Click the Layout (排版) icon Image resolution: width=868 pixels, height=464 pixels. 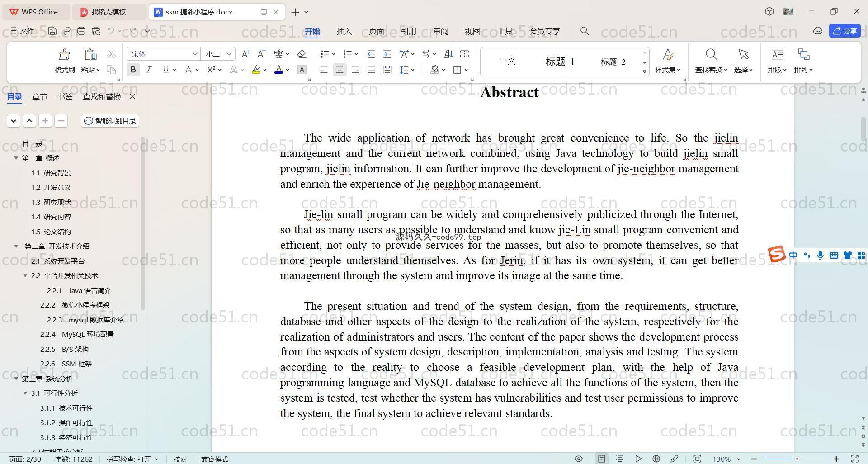777,55
